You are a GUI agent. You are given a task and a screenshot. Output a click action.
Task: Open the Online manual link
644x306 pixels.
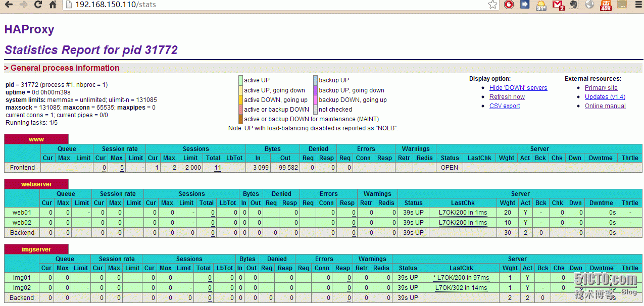click(x=605, y=106)
